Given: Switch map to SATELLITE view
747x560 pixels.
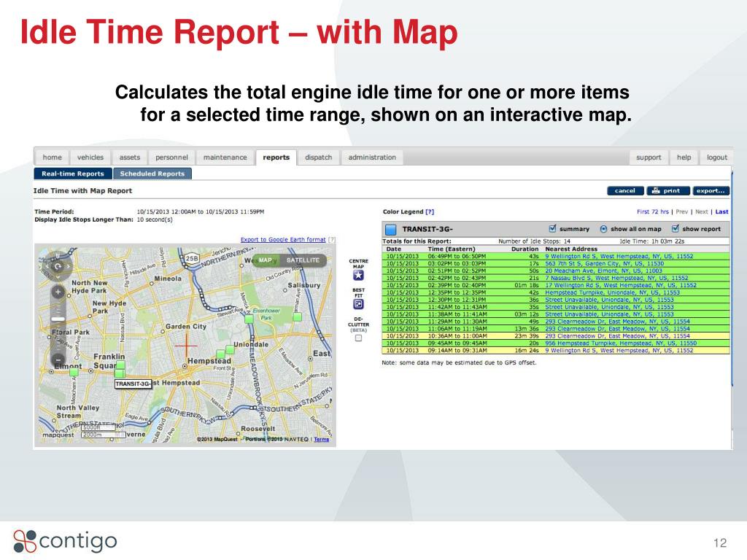Looking at the screenshot, I should (303, 260).
